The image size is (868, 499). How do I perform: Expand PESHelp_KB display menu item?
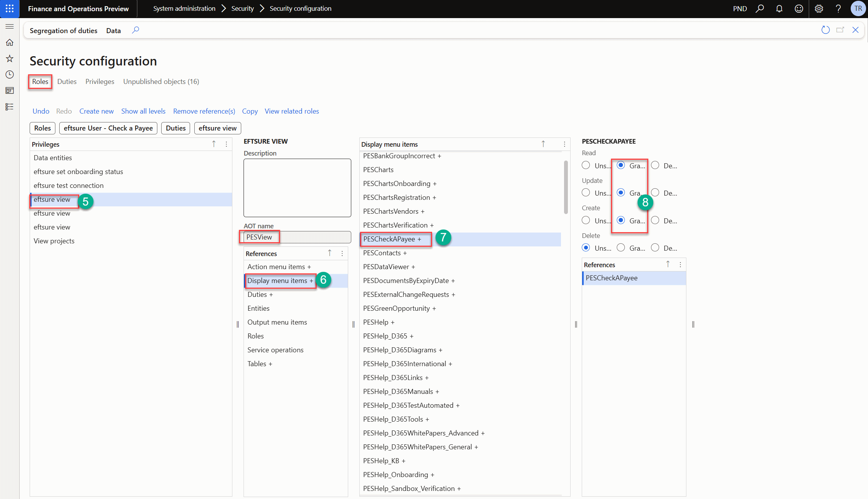(404, 461)
